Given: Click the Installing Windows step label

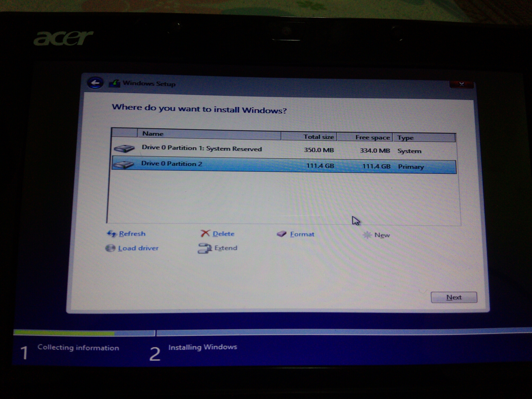Looking at the screenshot, I should pyautogui.click(x=203, y=347).
